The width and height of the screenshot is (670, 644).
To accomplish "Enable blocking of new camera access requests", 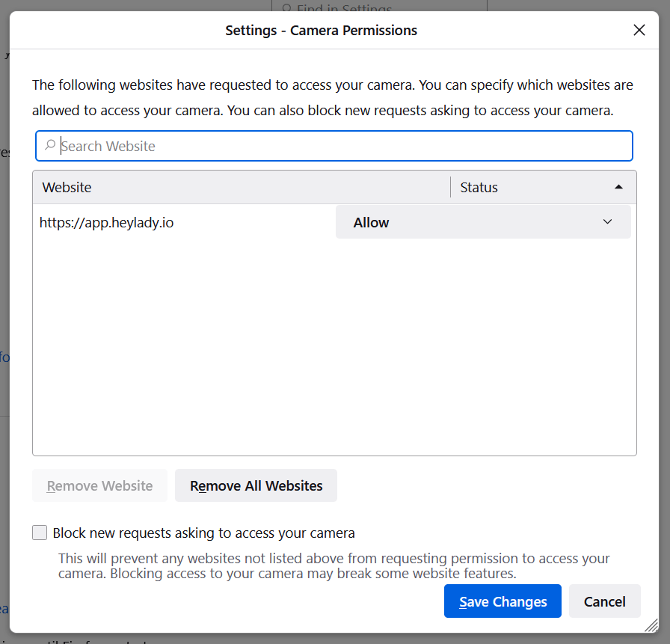I will [40, 533].
